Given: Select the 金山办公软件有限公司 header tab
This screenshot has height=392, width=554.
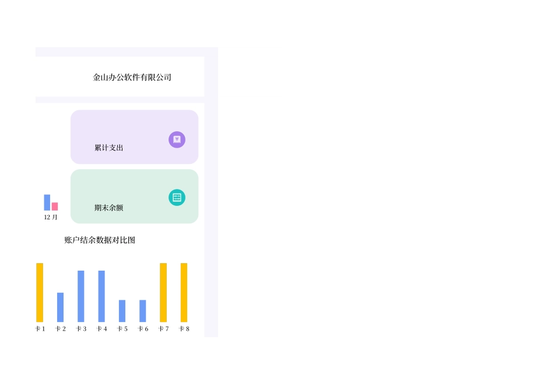Looking at the screenshot, I should coord(132,76).
